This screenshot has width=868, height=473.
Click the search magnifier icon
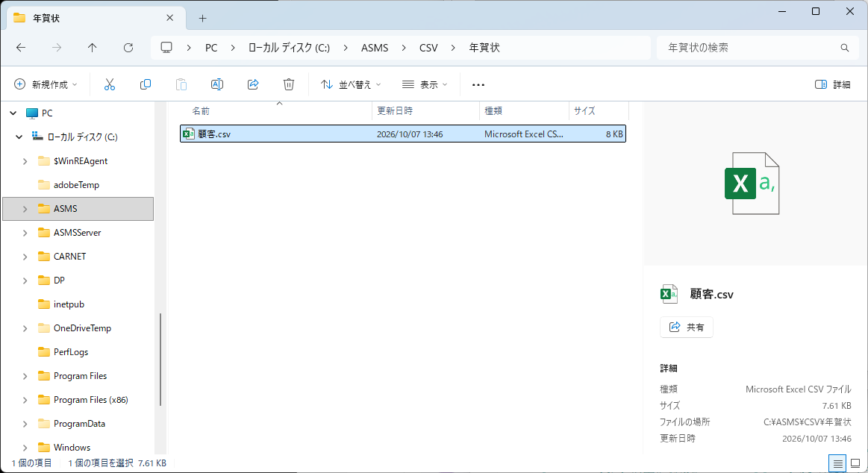point(845,48)
